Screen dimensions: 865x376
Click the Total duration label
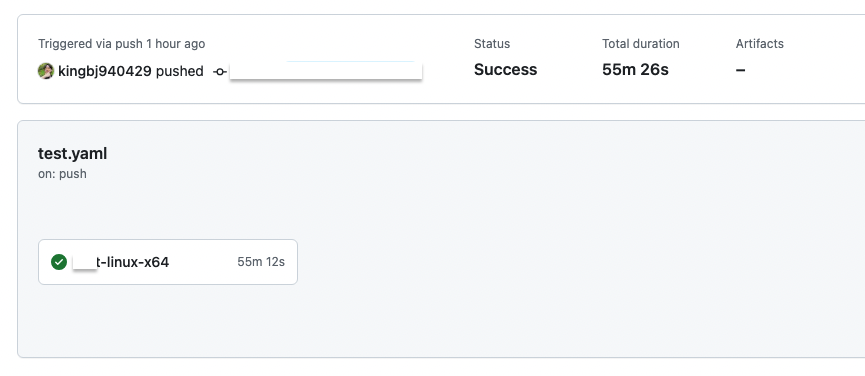[x=640, y=44]
